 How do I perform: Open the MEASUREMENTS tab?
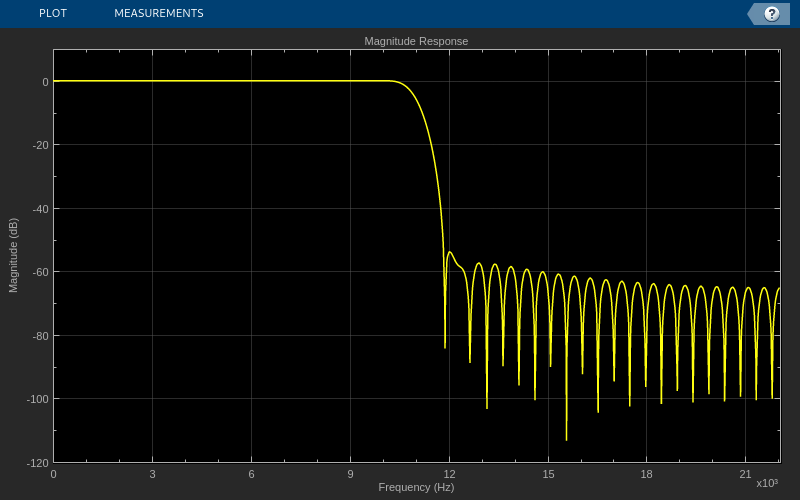159,13
